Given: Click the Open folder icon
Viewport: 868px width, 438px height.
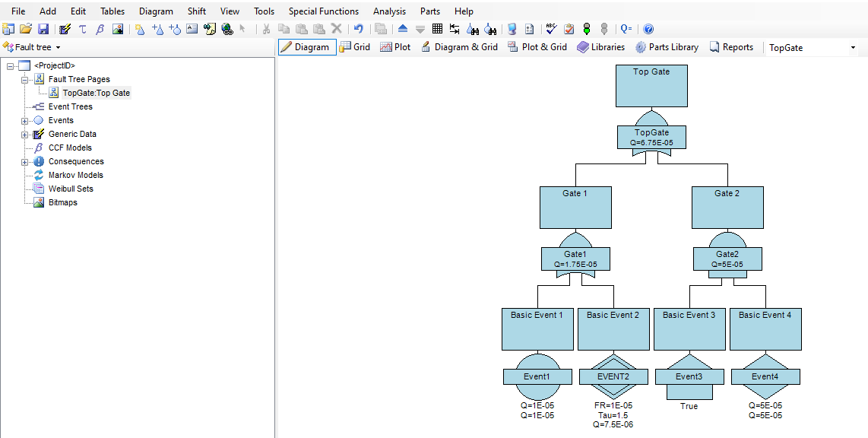Looking at the screenshot, I should (x=26, y=29).
